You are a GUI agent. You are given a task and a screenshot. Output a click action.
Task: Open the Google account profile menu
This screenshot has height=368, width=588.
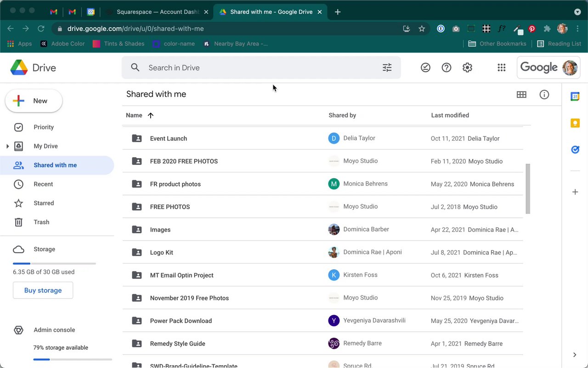(x=570, y=68)
